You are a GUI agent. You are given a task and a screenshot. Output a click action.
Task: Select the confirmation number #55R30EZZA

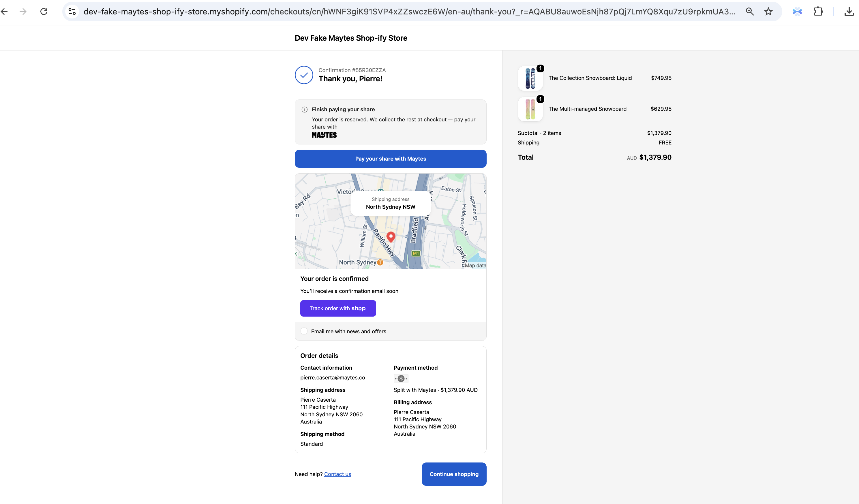[369, 70]
